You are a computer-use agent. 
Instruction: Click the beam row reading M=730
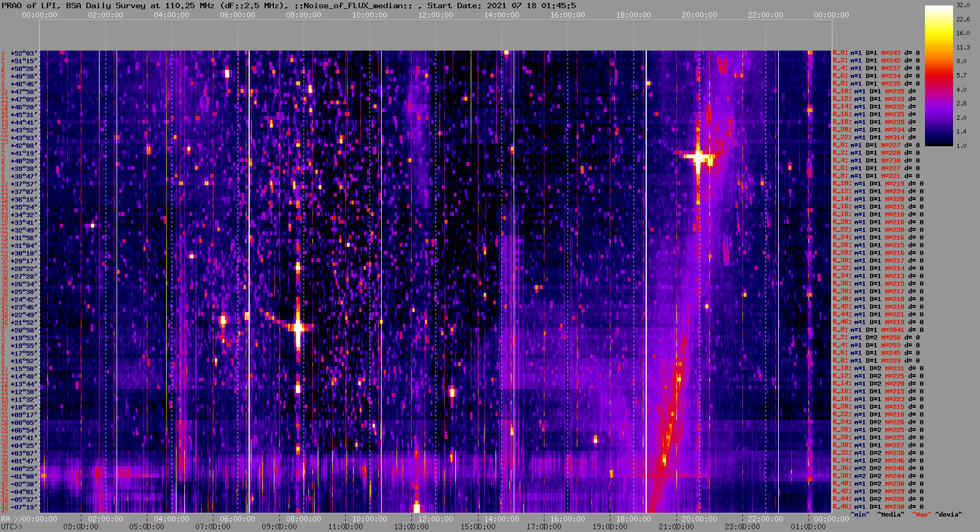click(876, 161)
